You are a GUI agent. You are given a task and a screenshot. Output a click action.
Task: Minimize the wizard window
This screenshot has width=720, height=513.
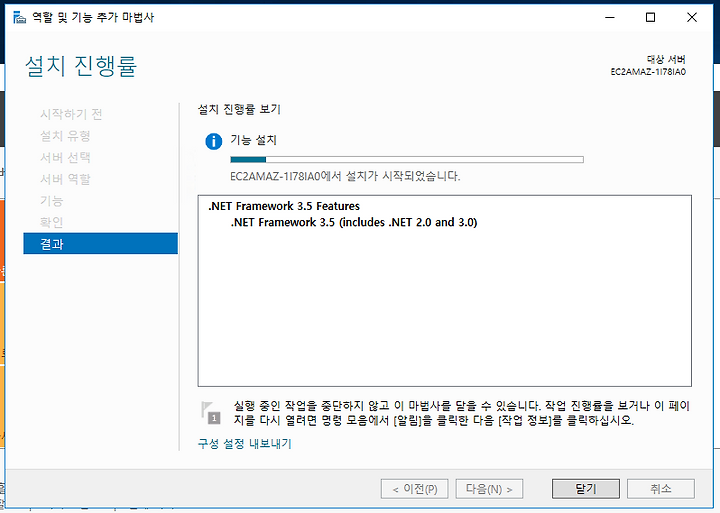pos(610,17)
